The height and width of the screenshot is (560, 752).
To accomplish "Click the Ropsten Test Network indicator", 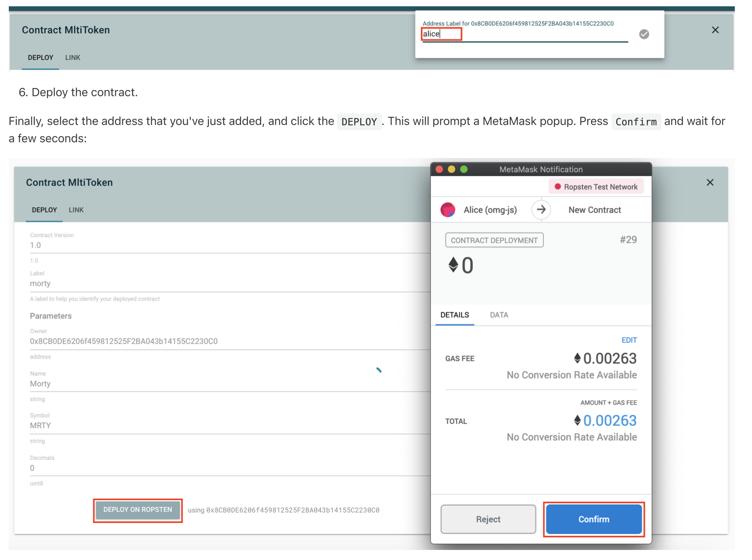I will point(596,187).
